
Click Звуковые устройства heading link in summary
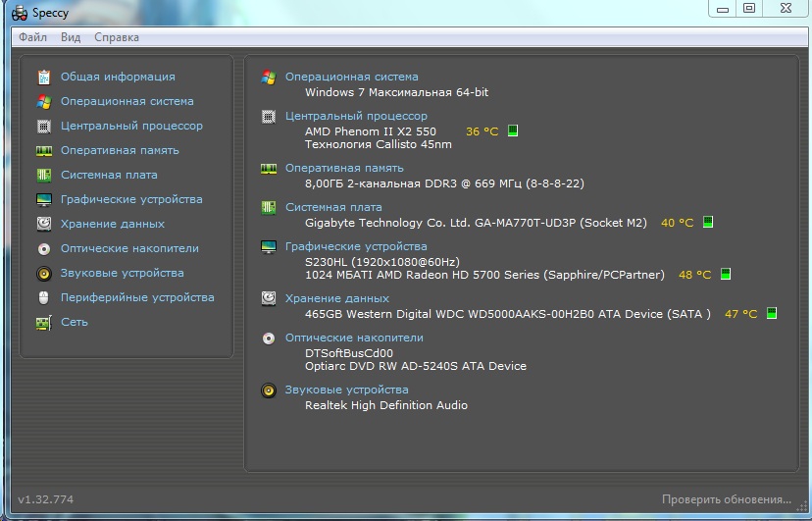pos(347,390)
